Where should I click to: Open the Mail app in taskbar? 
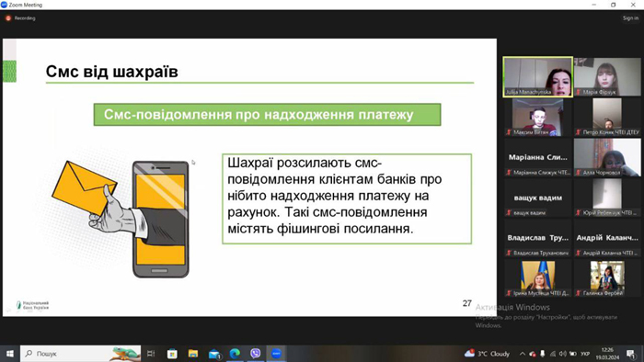(x=214, y=354)
